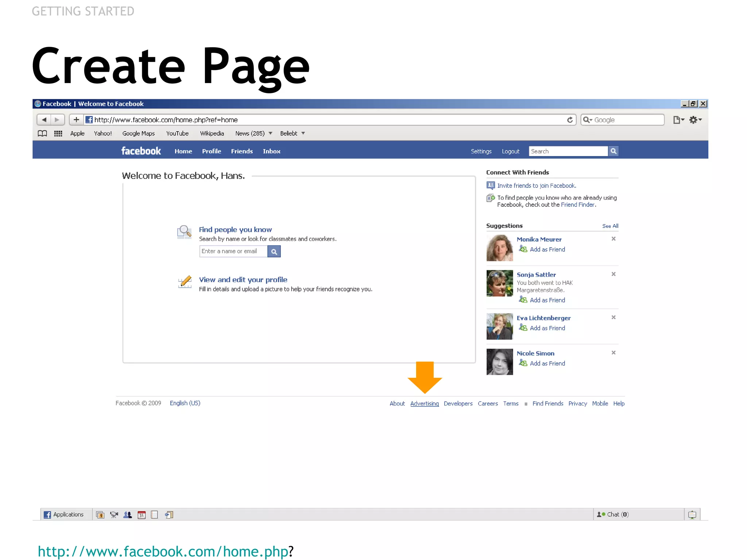Click Invite friends to join Facebook

pyautogui.click(x=537, y=186)
